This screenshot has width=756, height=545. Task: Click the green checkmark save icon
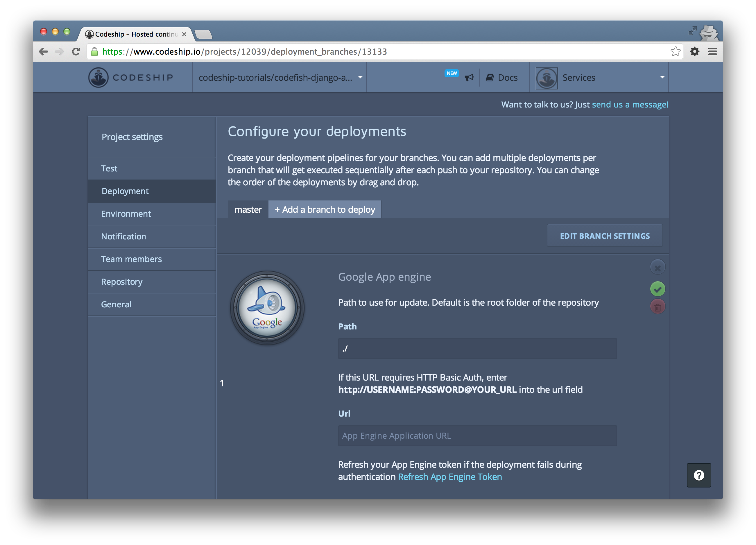657,289
